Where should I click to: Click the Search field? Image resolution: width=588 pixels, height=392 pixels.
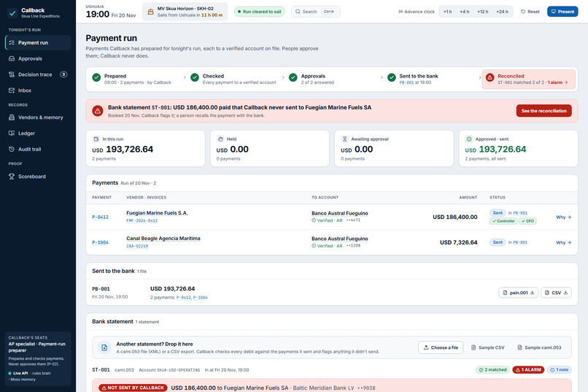tap(316, 12)
